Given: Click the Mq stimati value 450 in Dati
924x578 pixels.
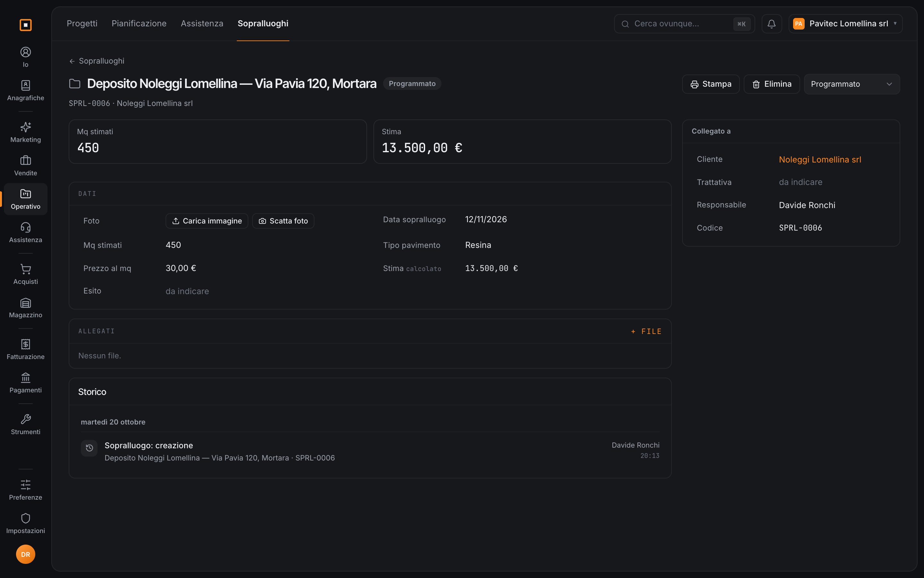Looking at the screenshot, I should pyautogui.click(x=173, y=245).
